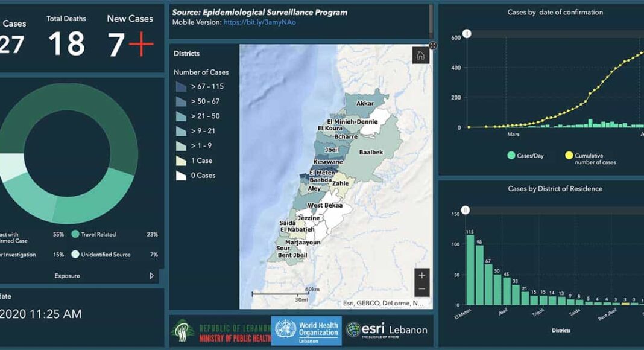Screen dimensions: 644x350
Task: Select the Exposure tab label
Action: pos(67,276)
